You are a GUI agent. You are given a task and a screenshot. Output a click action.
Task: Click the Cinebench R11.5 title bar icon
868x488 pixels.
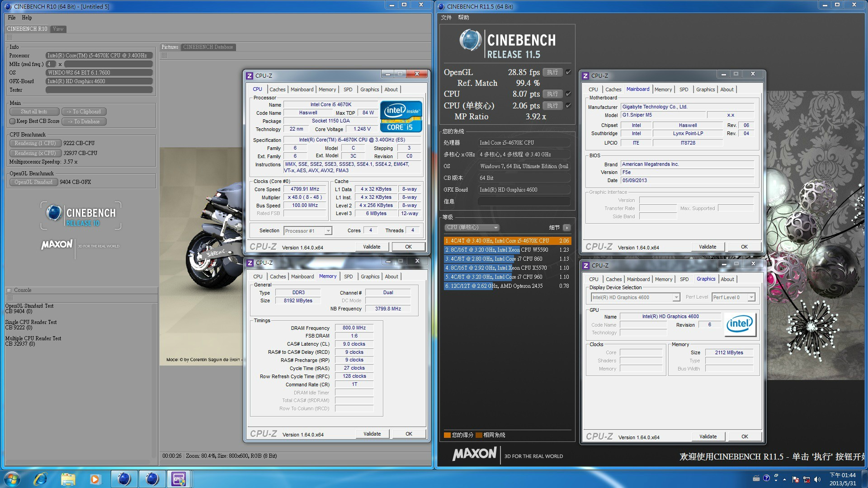pos(441,6)
